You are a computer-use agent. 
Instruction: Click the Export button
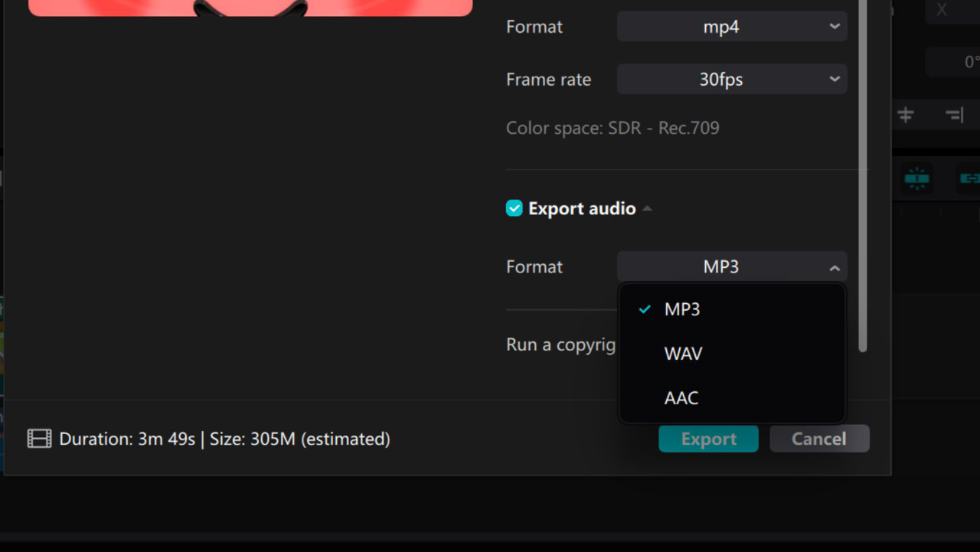pos(708,439)
